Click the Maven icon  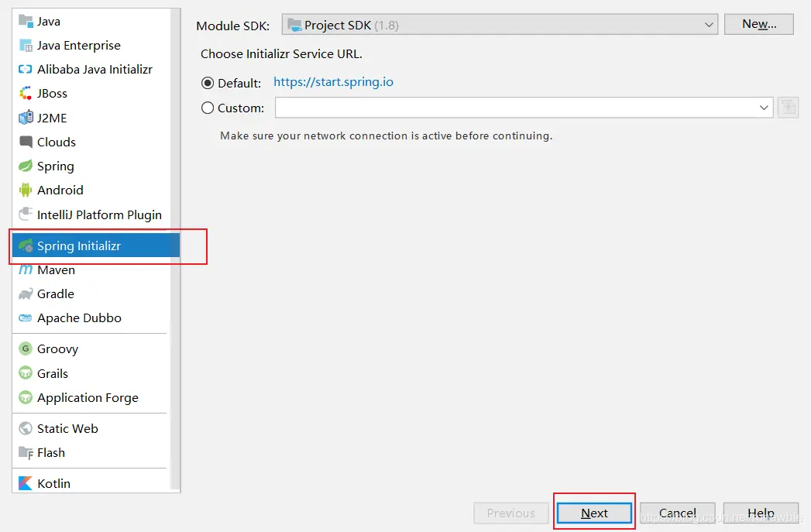(x=26, y=270)
